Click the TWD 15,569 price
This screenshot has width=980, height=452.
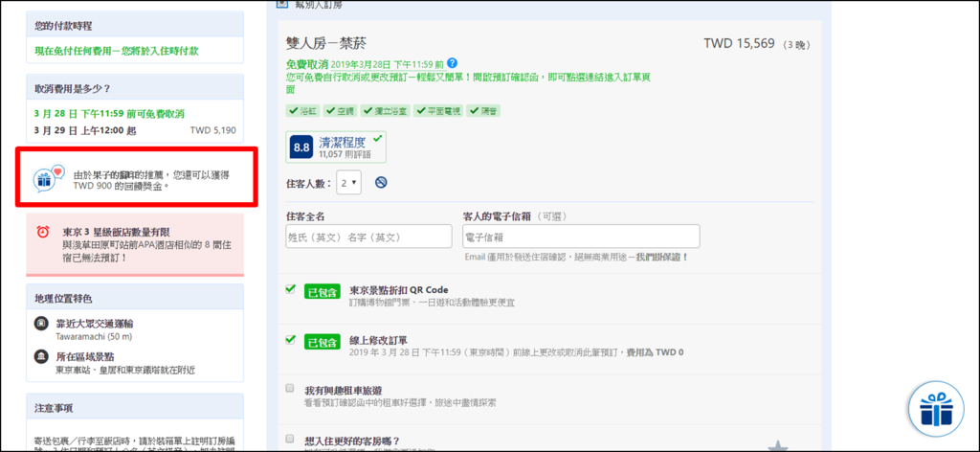click(740, 44)
